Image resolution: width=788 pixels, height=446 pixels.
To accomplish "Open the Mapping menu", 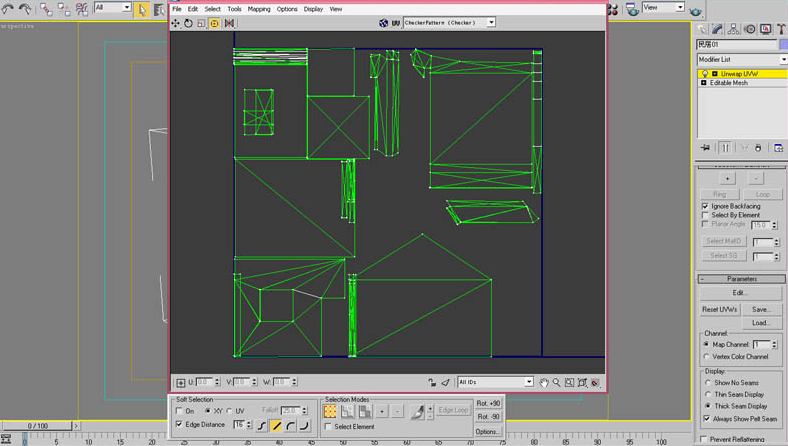I will 259,9.
